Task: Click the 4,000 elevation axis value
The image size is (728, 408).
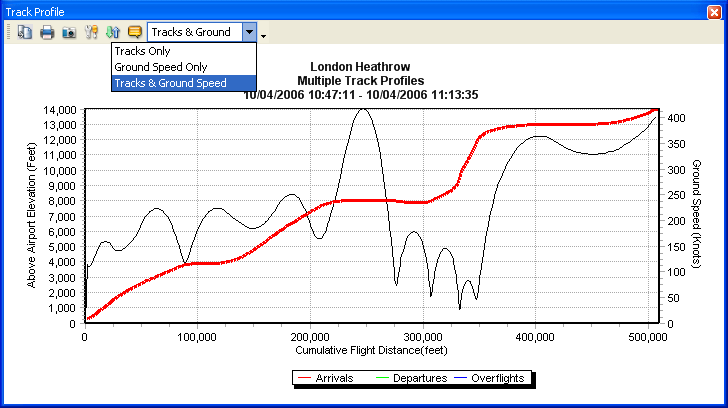Action: (63, 262)
